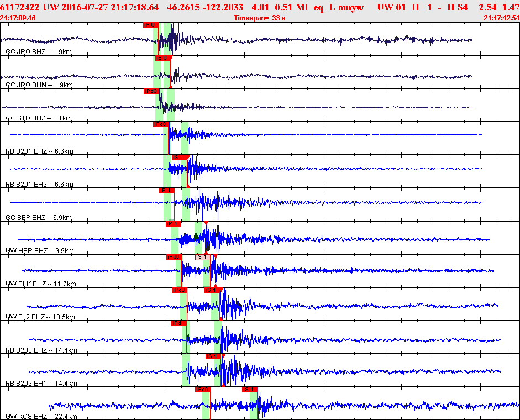Select the magnitude '0.51 Ml' in header
The width and height of the screenshot is (520, 420).
coord(291,7)
